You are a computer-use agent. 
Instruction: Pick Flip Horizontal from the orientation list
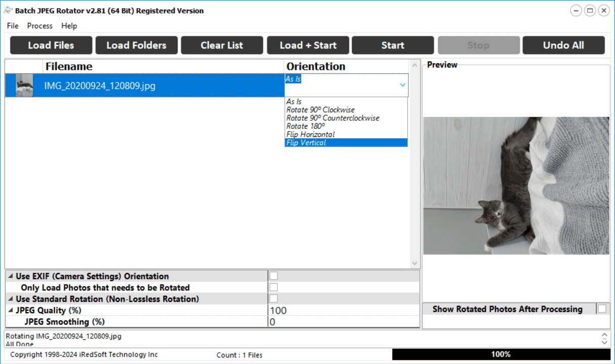click(x=346, y=134)
